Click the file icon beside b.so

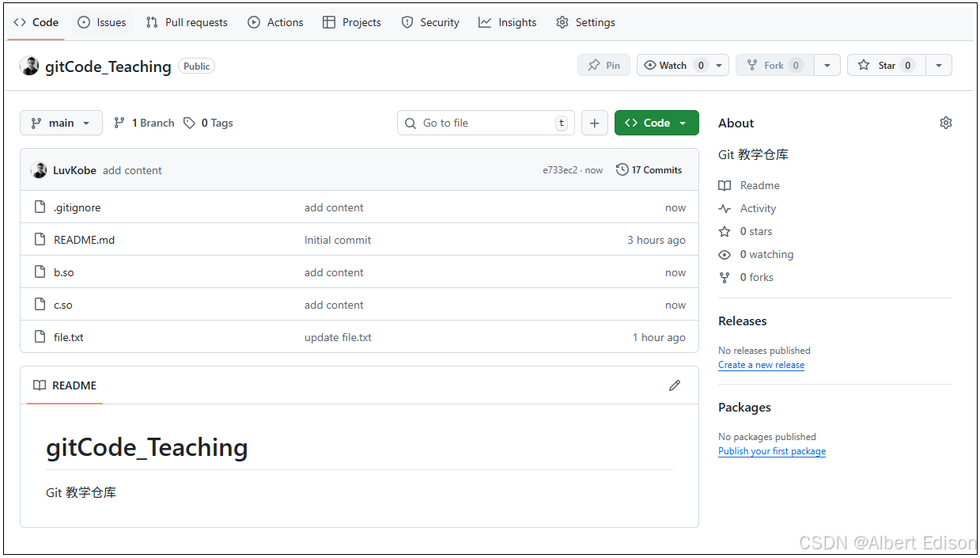point(40,272)
